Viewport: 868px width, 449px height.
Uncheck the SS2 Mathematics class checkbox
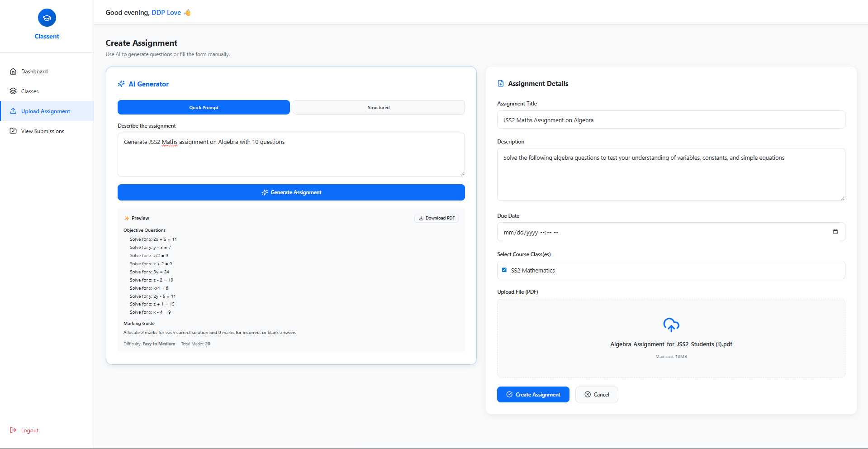[x=504, y=270]
